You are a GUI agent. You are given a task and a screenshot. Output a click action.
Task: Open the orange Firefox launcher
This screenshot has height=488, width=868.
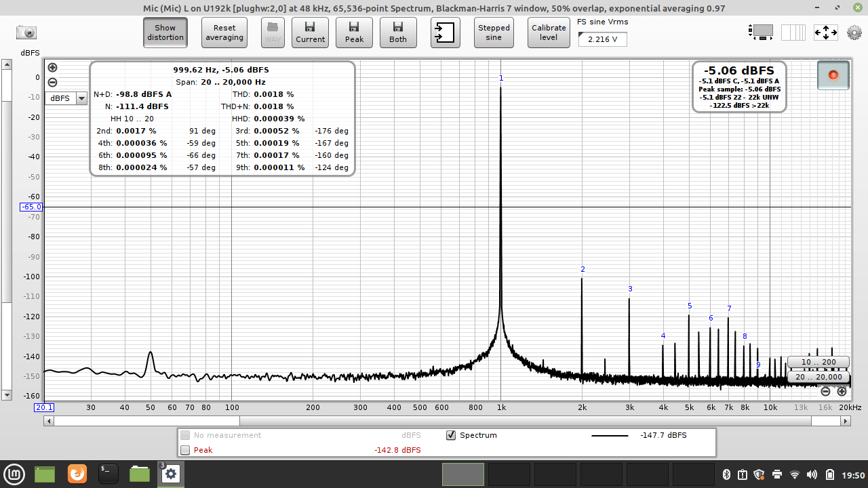pyautogui.click(x=77, y=474)
